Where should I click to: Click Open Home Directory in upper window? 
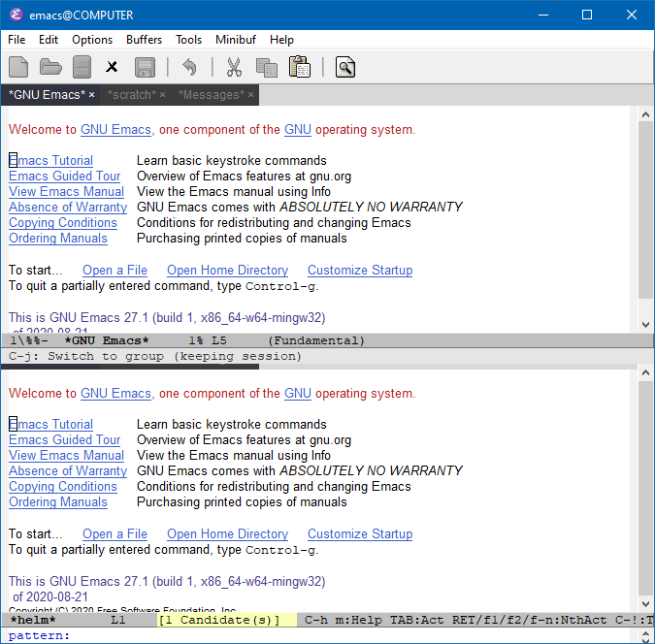pos(228,271)
